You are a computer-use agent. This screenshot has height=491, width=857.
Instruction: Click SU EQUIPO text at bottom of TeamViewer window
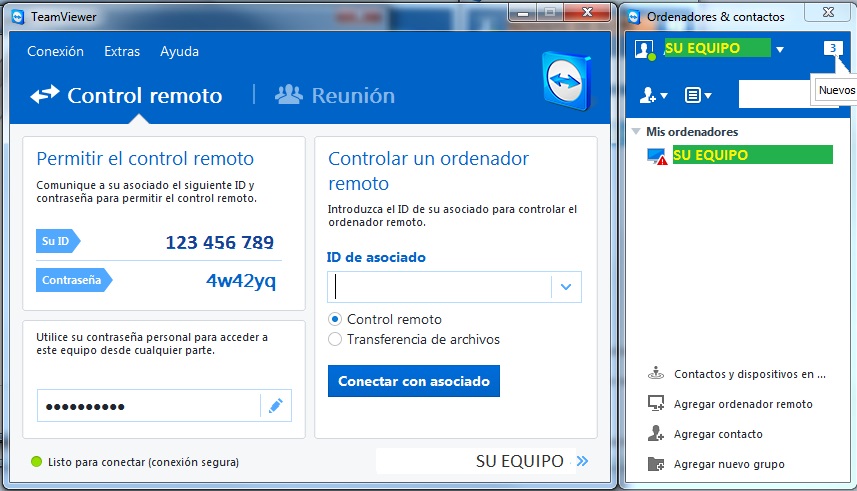[x=519, y=461]
